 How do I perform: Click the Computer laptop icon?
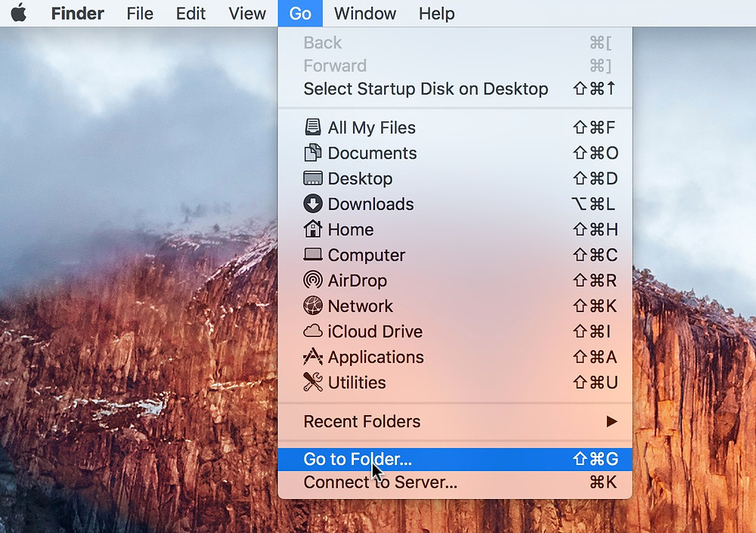tap(313, 255)
